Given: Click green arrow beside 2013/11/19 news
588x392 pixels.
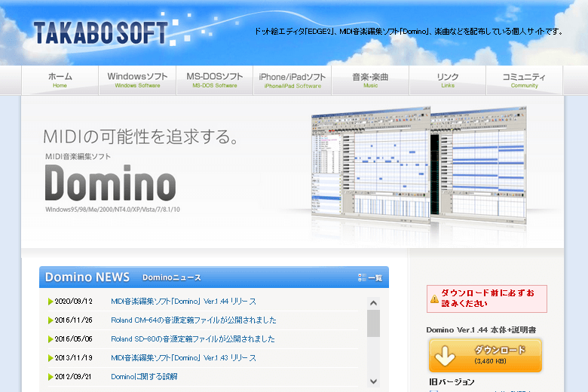Looking at the screenshot, I should 51,358.
